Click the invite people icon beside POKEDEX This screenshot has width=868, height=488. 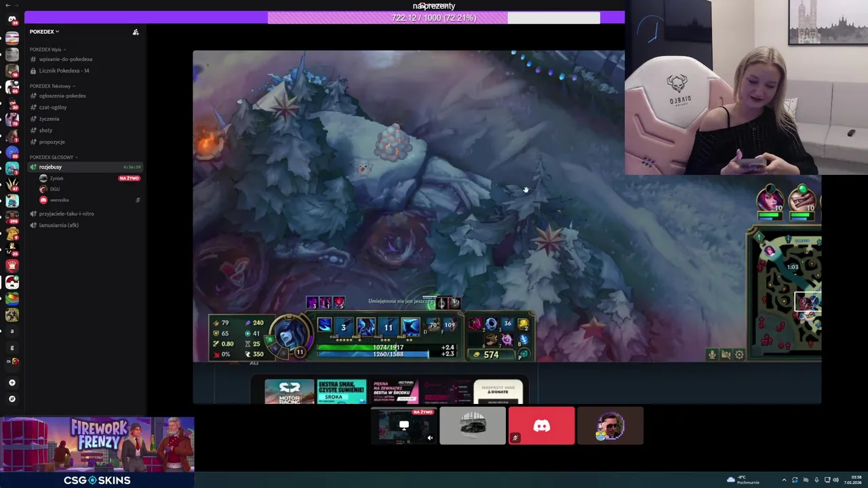[136, 32]
